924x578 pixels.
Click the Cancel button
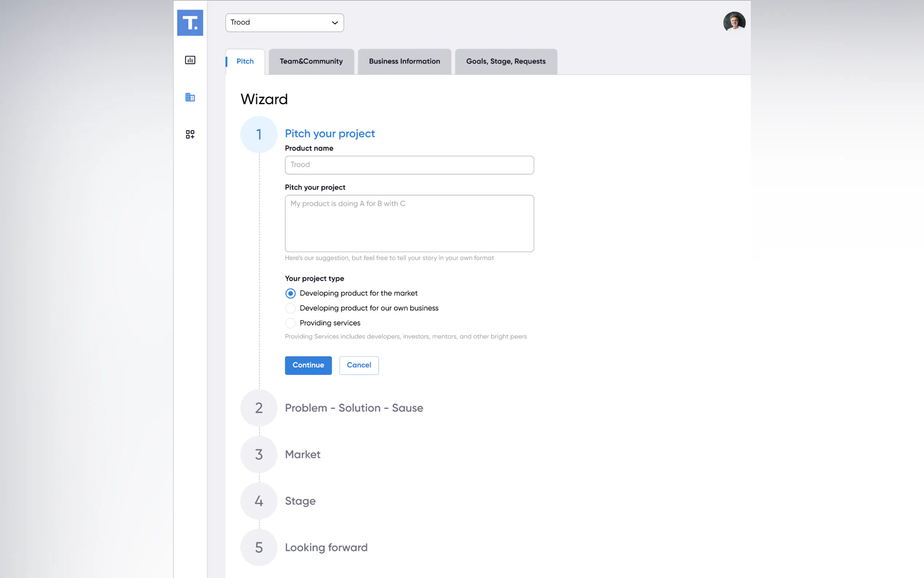pos(358,365)
